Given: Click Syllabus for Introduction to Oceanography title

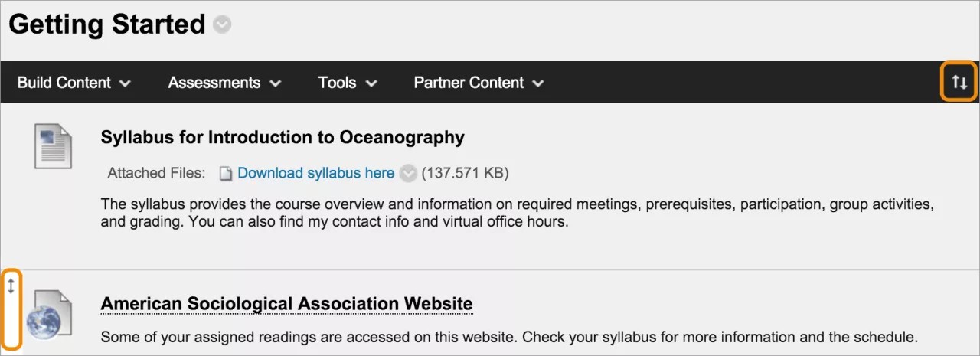Looking at the screenshot, I should click(283, 137).
